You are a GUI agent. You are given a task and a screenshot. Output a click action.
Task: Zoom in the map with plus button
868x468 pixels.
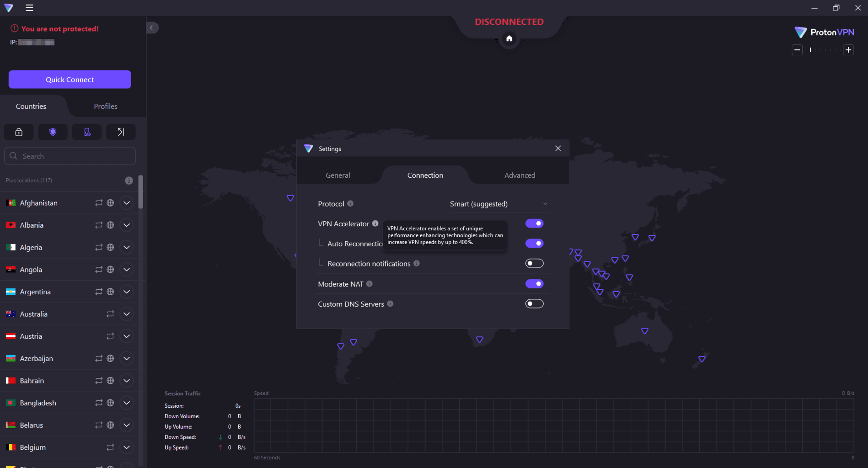(x=848, y=50)
